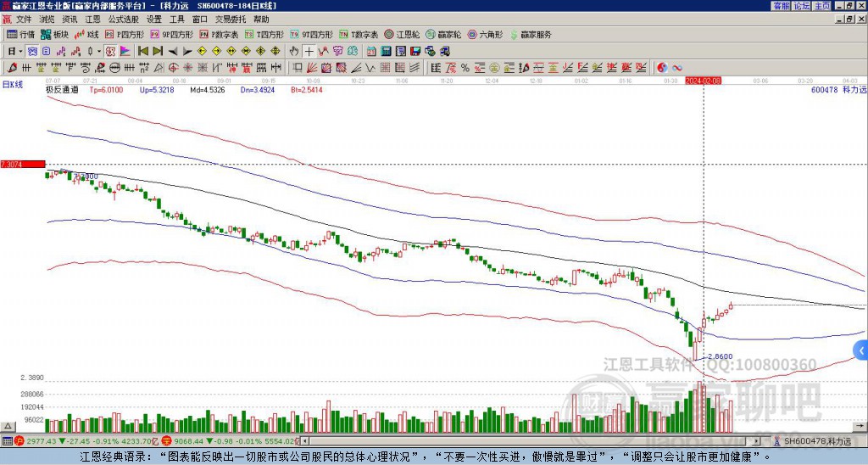Viewport: 868px width, 465px height.
Task: Open the T数字表 tool
Action: [x=359, y=34]
